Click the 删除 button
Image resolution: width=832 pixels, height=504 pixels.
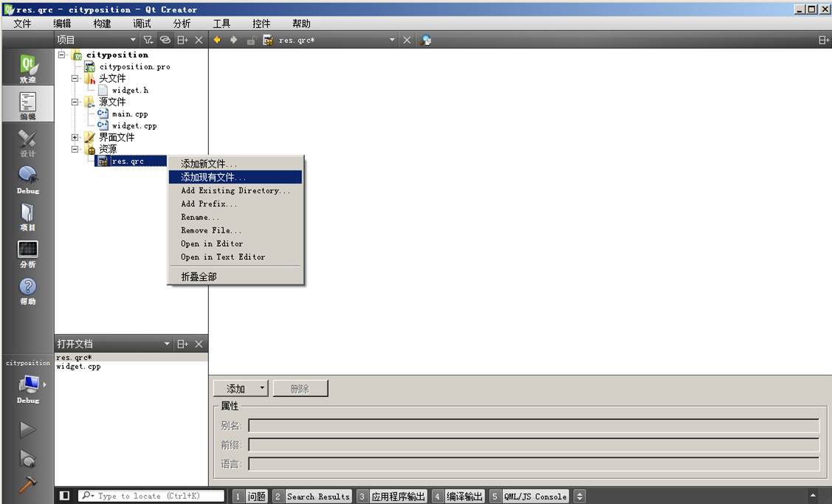300,388
